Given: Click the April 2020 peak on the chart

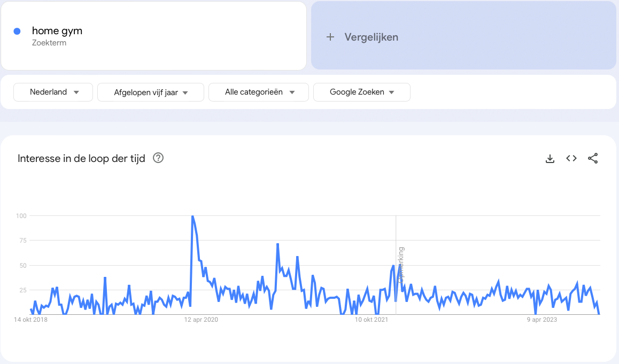Looking at the screenshot, I should [x=192, y=216].
